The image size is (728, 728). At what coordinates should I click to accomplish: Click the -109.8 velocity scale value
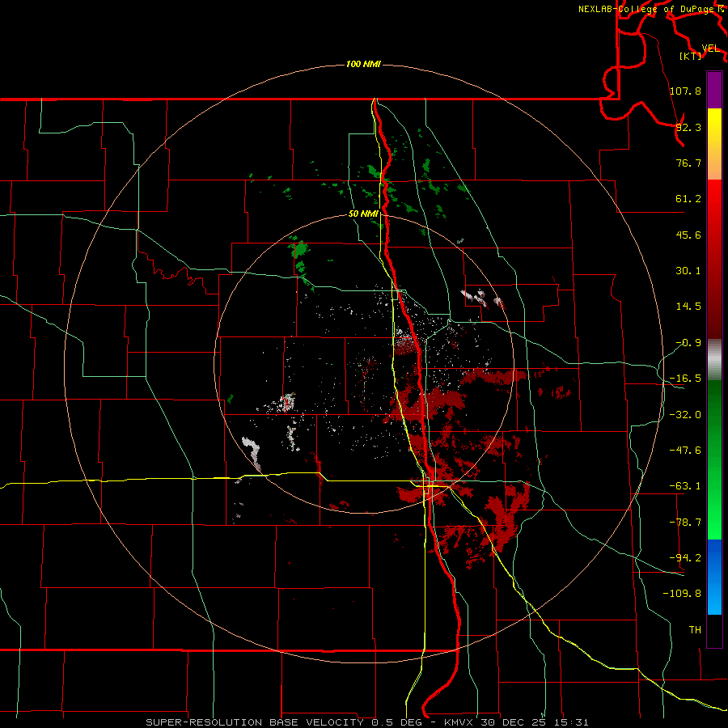682,594
